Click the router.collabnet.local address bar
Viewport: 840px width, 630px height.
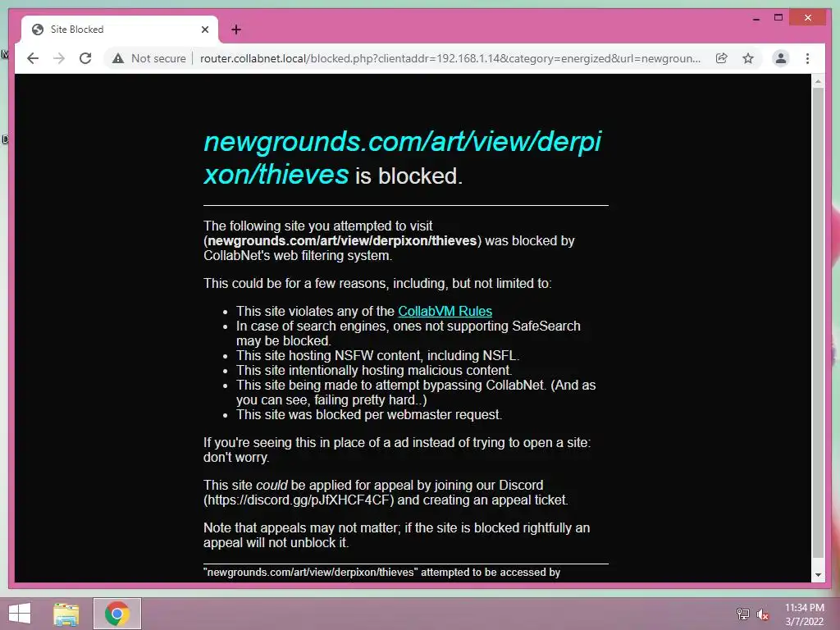click(450, 58)
